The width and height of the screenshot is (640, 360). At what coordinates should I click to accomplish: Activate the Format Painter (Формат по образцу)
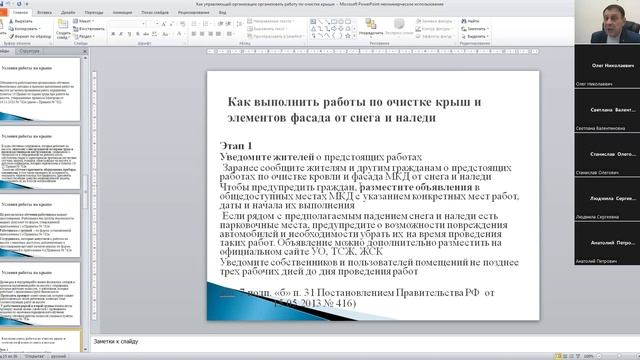[30, 36]
